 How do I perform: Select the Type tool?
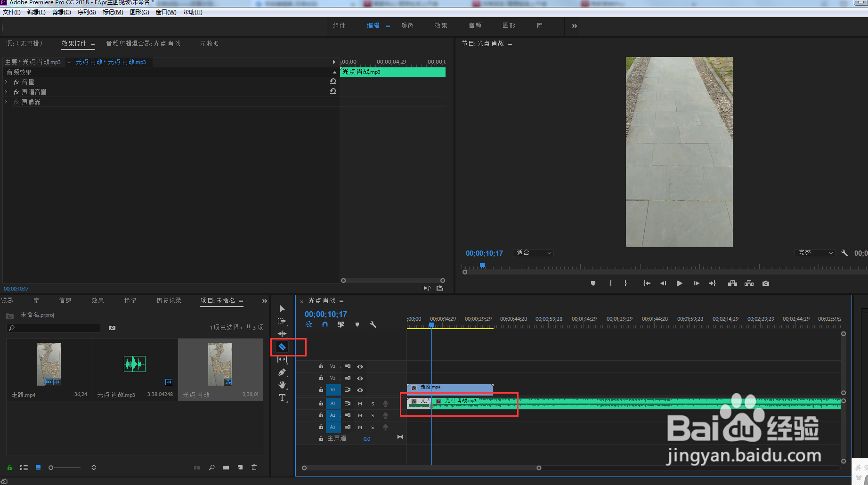pos(282,398)
